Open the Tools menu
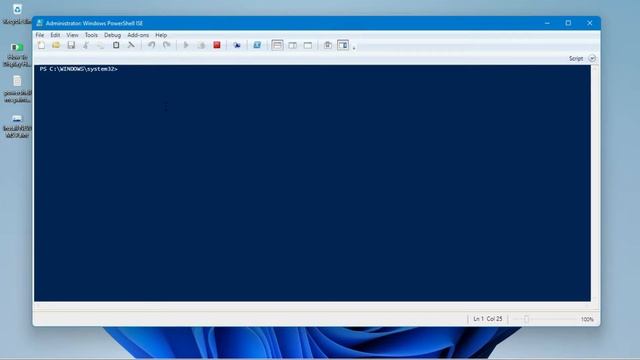The width and height of the screenshot is (640, 360). pyautogui.click(x=91, y=35)
